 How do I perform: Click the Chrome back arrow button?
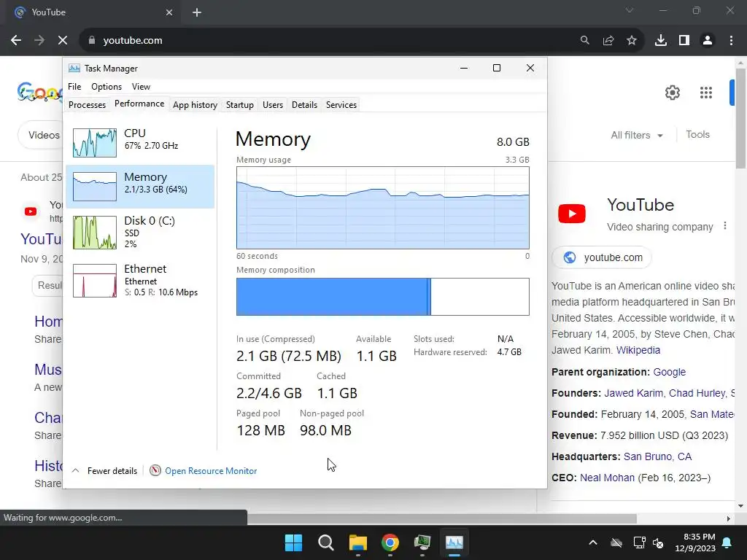(x=16, y=41)
